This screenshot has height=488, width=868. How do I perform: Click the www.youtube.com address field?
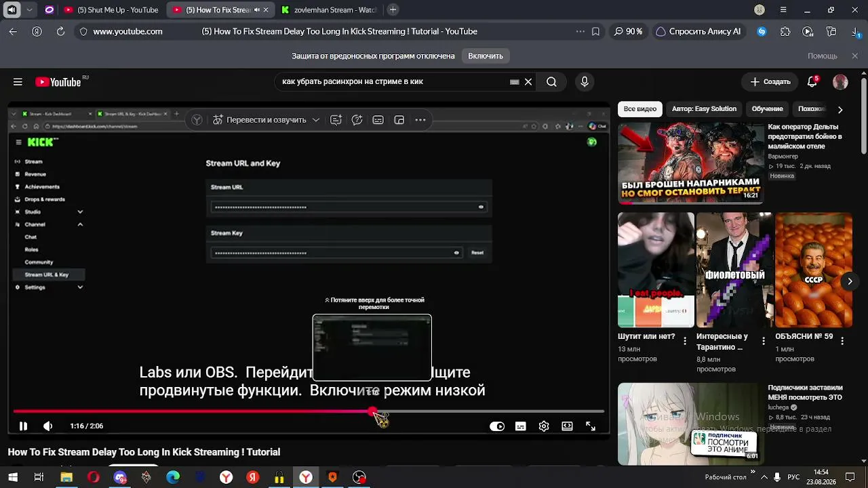[127, 31]
